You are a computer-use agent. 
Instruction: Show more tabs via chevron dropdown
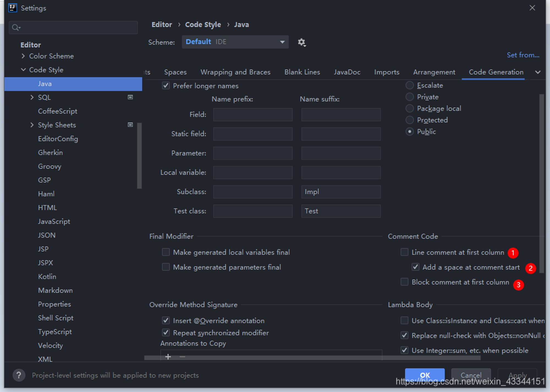point(538,72)
